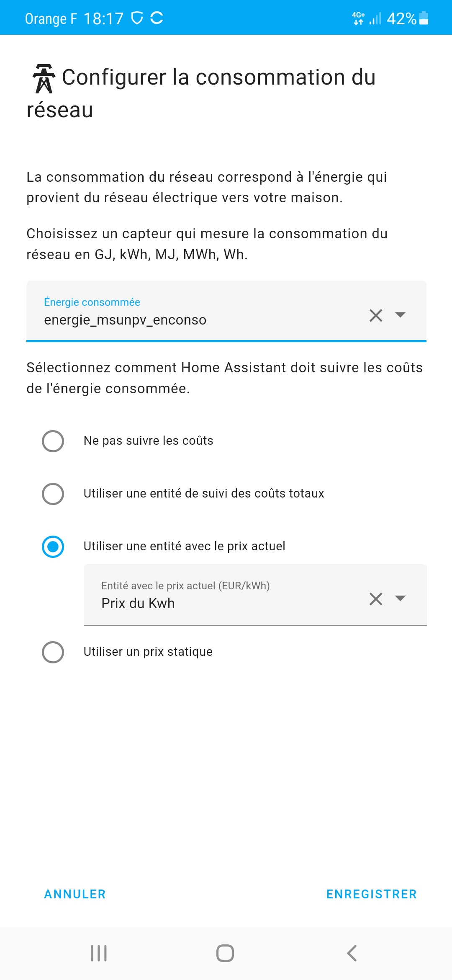Image resolution: width=452 pixels, height=980 pixels.
Task: Clear the Prix du Kwh entity with X
Action: [376, 599]
